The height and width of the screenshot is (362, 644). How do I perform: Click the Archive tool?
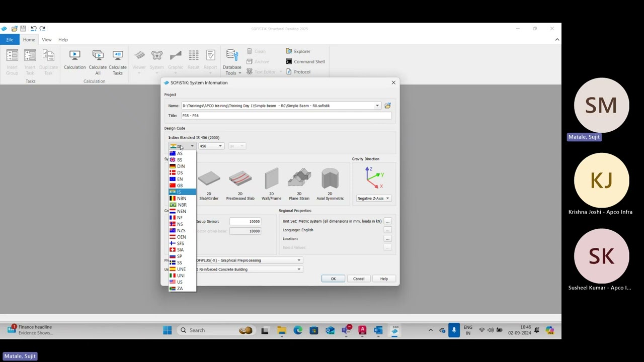click(x=258, y=61)
